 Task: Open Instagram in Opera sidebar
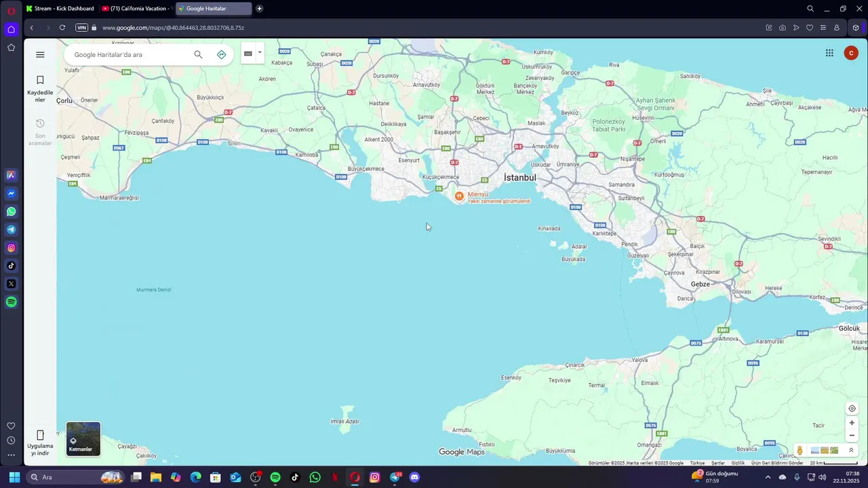click(11, 247)
